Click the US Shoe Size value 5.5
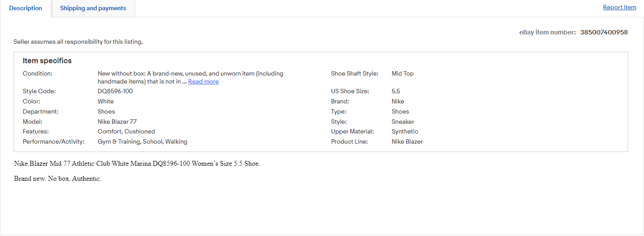 click(396, 91)
